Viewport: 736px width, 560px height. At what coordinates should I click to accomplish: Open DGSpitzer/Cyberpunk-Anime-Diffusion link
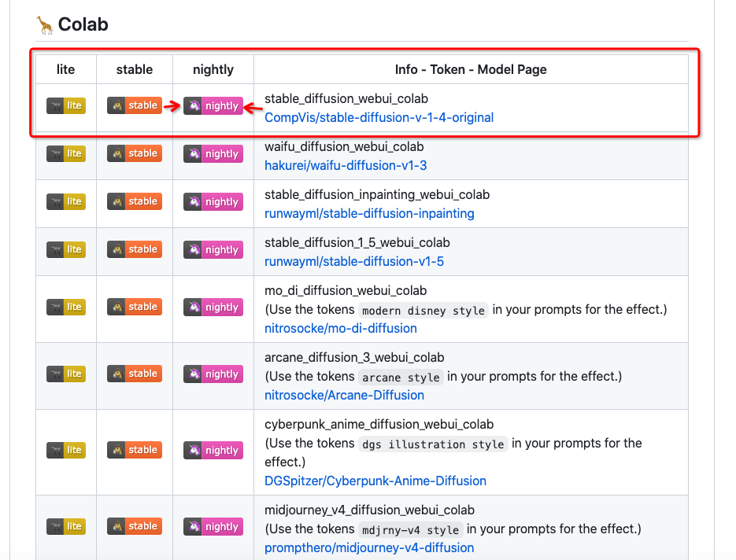375,481
